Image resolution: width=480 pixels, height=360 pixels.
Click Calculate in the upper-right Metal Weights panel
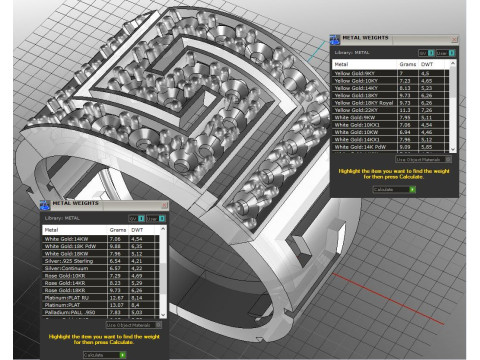394,189
